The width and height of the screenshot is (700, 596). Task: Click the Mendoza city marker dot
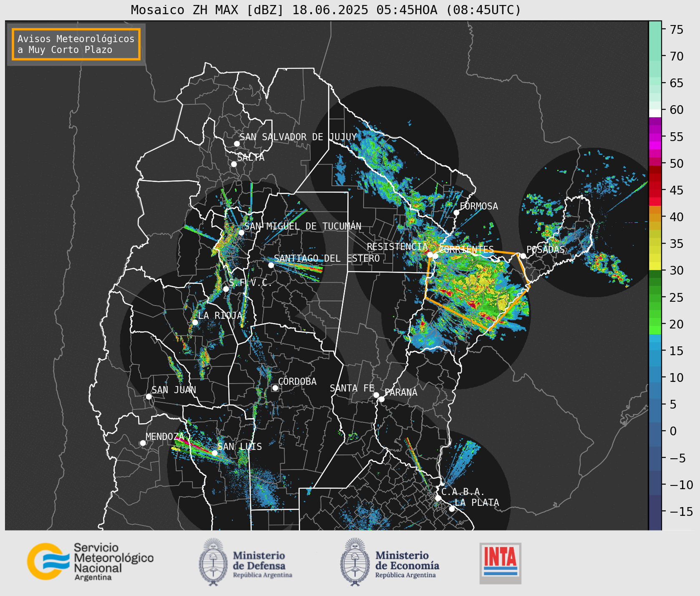(143, 443)
